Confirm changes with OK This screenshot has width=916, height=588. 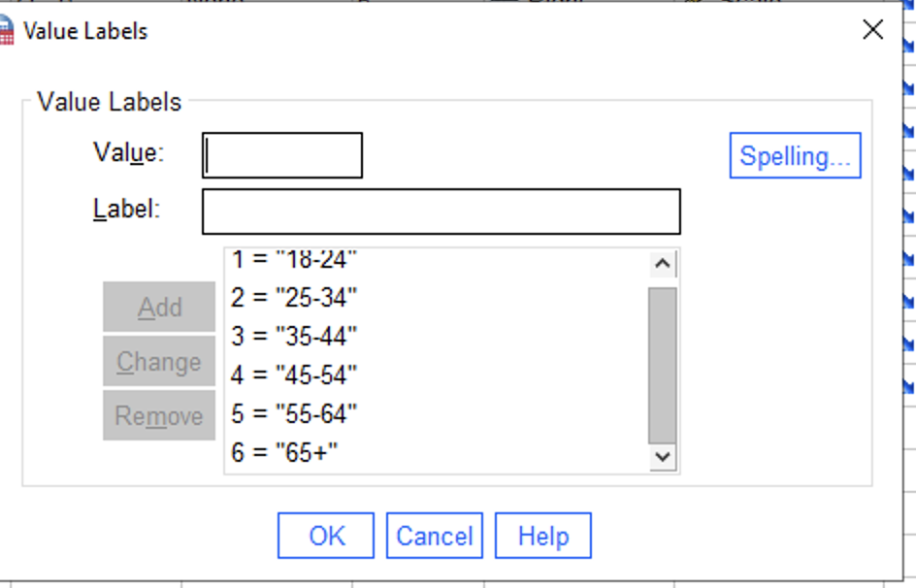pyautogui.click(x=325, y=535)
